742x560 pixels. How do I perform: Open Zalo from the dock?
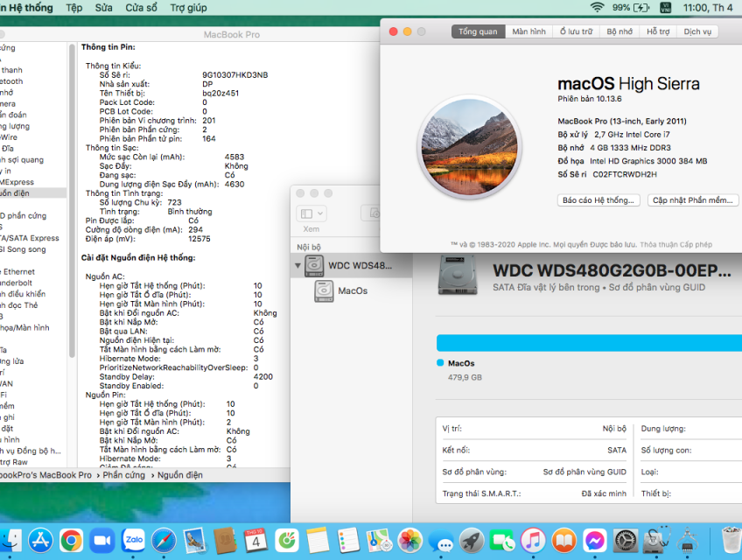pos(134,540)
